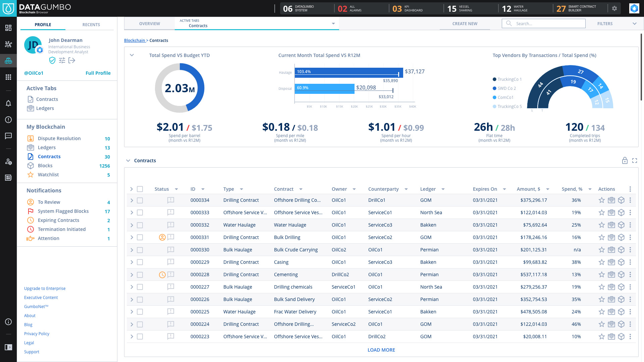The width and height of the screenshot is (644, 362).
Task: Collapse the side panel via bottom sidebar icon
Action: [8, 347]
